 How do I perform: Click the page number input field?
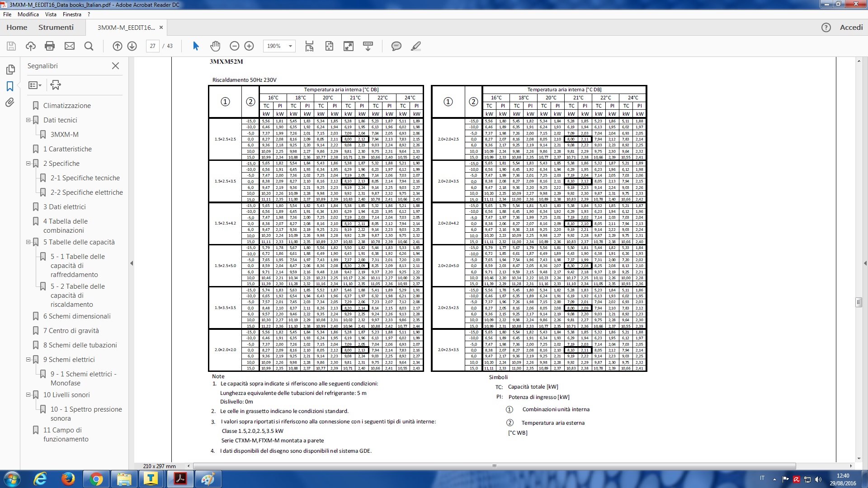coord(152,46)
